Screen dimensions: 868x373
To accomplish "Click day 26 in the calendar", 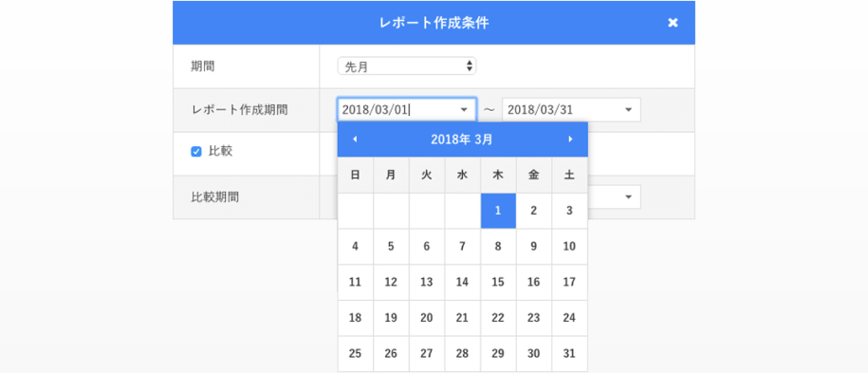I will (x=391, y=354).
